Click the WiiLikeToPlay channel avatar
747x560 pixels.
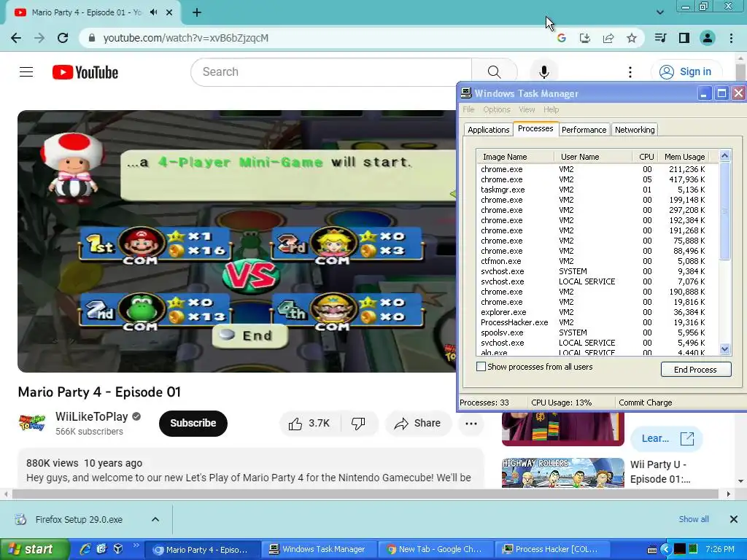click(x=32, y=423)
